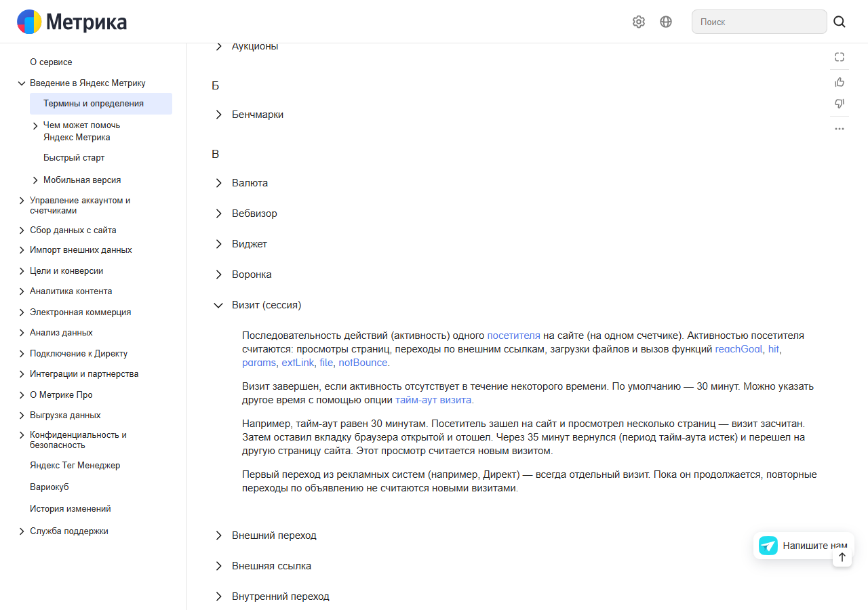Toggle fullscreen reading mode icon
The height and width of the screenshot is (610, 868).
click(x=840, y=58)
